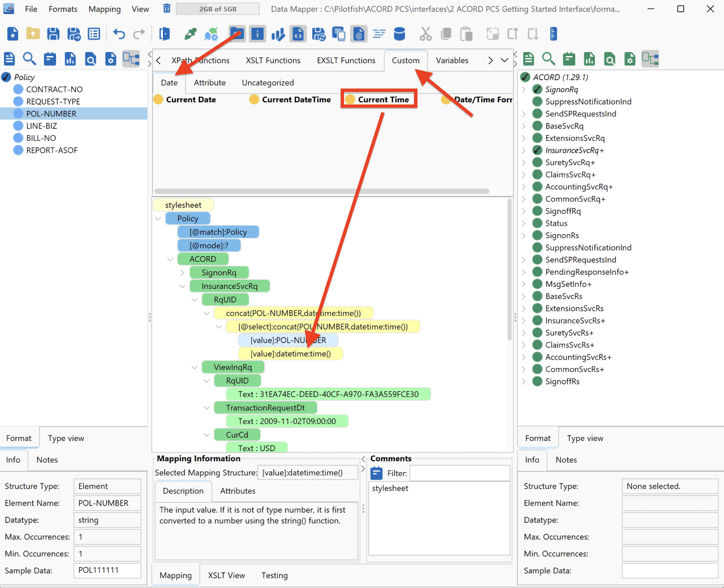
Task: Click the functions panel horizontal scrollbar
Action: coord(321,191)
